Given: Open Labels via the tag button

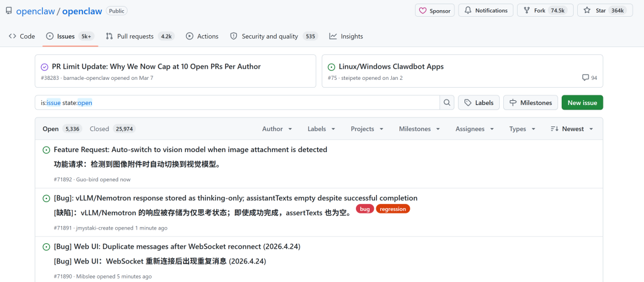Looking at the screenshot, I should 479,103.
